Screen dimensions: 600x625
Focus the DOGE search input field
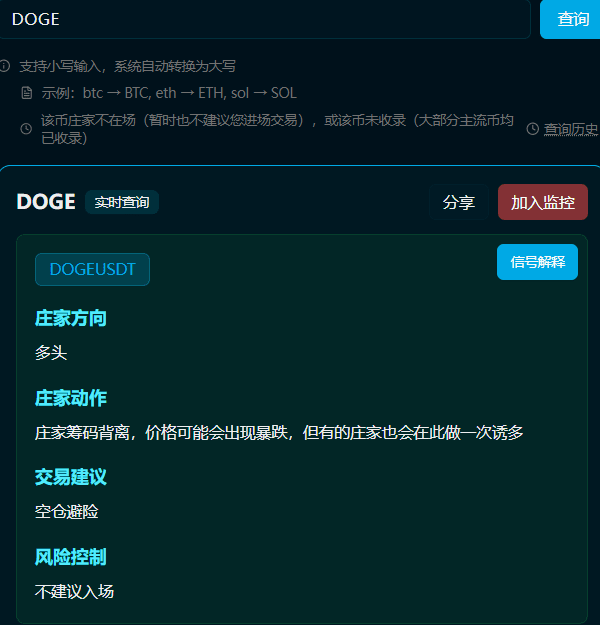click(x=265, y=19)
